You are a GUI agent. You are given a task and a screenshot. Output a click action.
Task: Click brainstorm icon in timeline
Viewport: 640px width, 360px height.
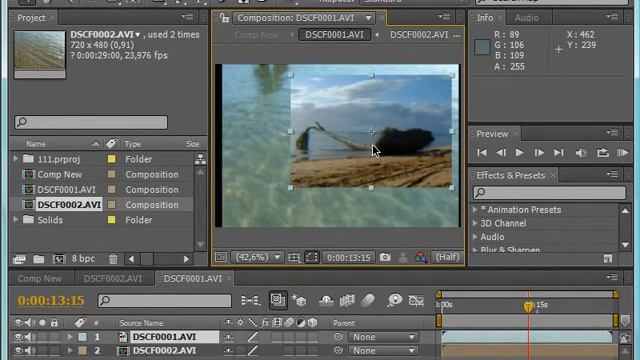pos(395,301)
